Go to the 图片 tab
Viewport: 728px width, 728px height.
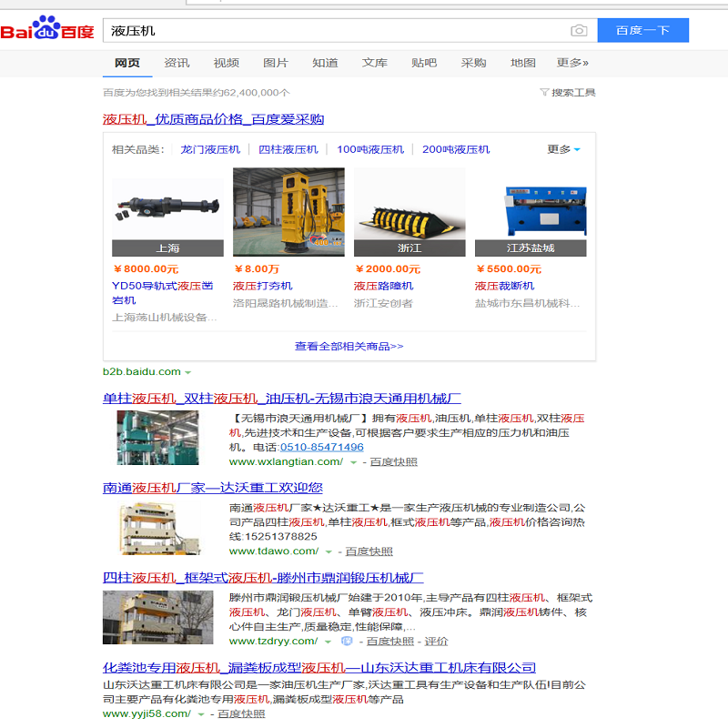(276, 63)
